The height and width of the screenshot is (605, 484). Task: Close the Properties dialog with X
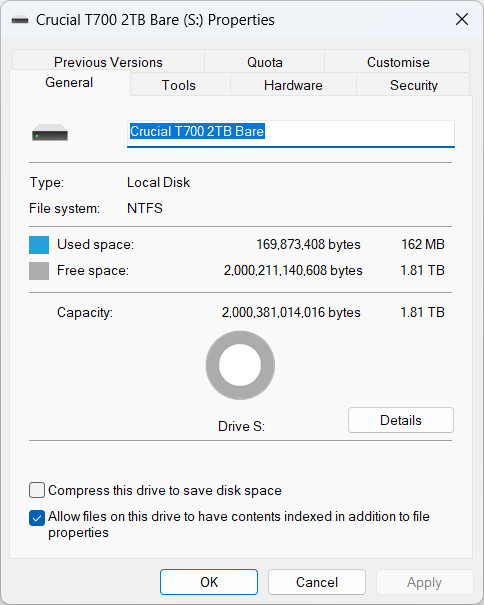tap(462, 19)
